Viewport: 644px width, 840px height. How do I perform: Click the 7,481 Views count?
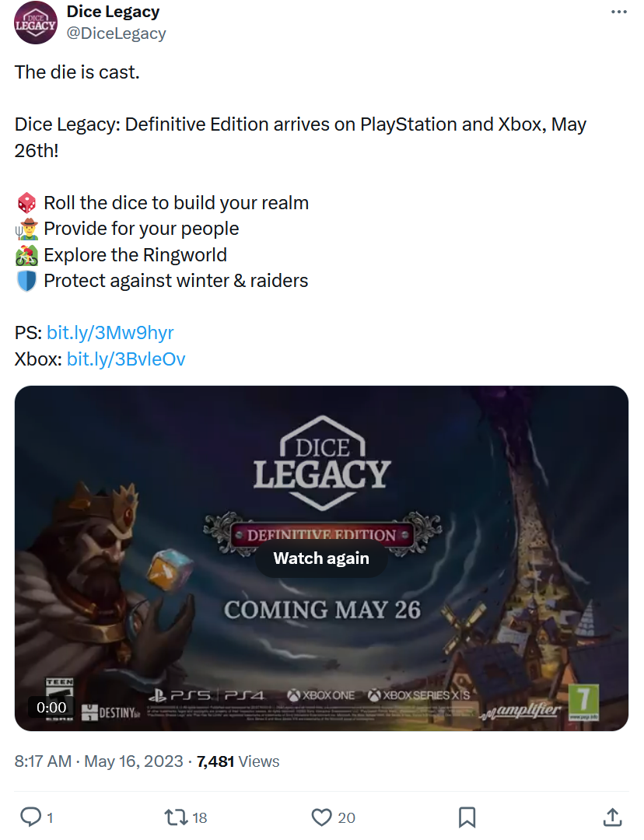(x=238, y=761)
